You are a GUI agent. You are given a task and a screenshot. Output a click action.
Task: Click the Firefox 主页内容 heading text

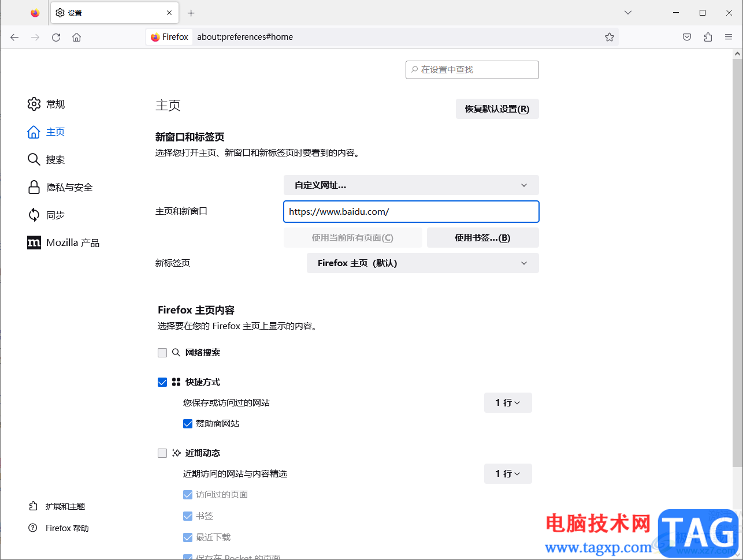click(196, 310)
